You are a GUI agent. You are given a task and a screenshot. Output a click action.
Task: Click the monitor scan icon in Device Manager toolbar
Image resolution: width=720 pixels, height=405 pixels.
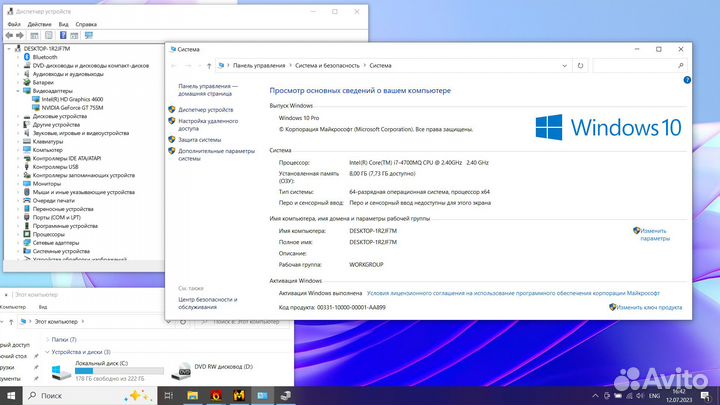tap(89, 35)
